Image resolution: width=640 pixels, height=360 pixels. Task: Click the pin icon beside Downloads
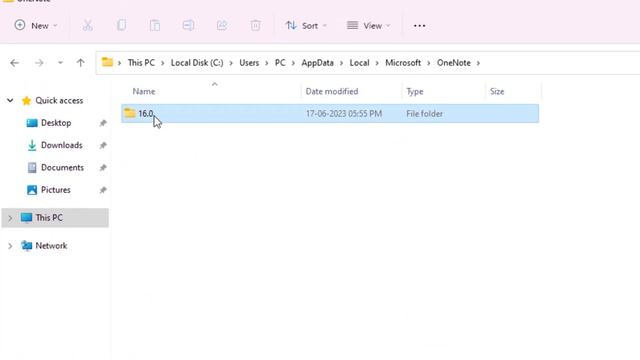(x=103, y=145)
